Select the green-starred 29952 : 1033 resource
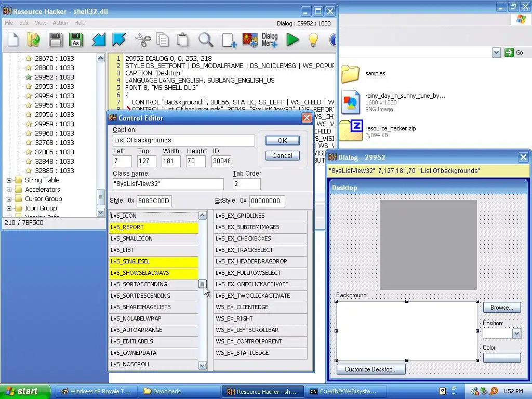Viewport: 532px width, 399px height. [54, 77]
